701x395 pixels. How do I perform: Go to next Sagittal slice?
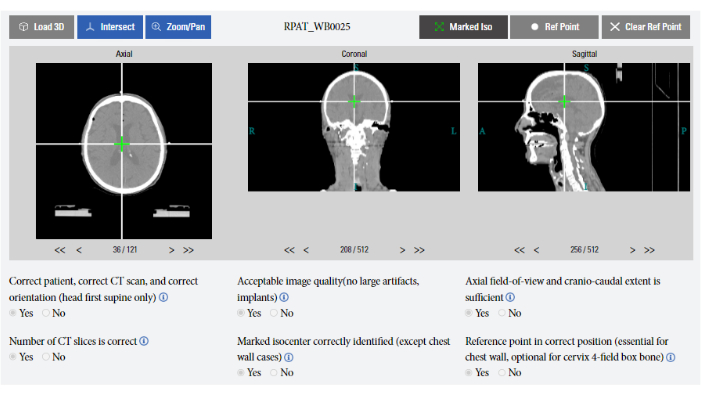pos(632,250)
